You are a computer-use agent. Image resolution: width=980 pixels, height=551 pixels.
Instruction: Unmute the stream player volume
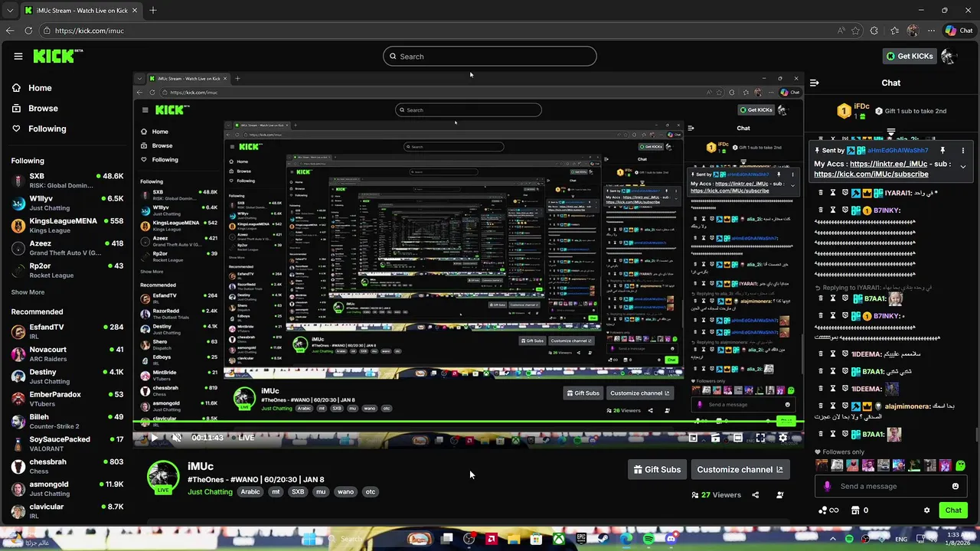pos(176,438)
